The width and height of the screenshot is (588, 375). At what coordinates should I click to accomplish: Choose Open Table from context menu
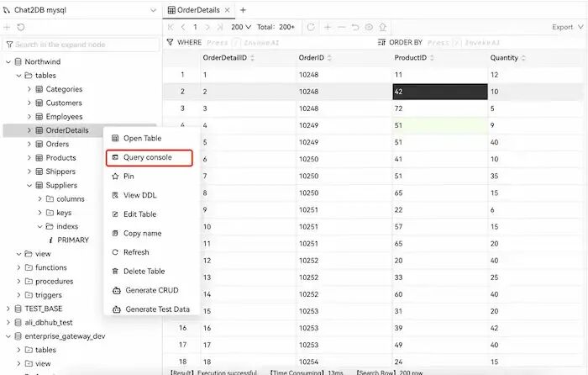click(150, 138)
